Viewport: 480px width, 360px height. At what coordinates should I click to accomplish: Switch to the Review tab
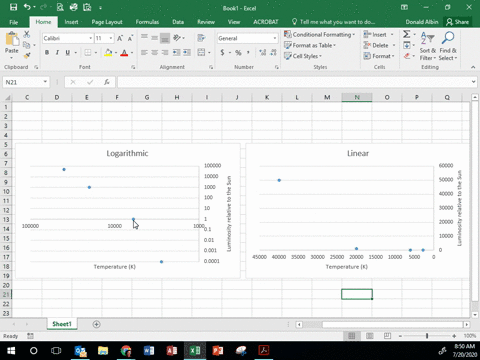206,22
